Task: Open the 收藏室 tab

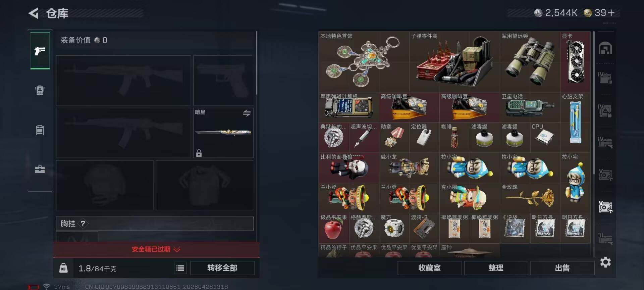Action: [x=429, y=268]
